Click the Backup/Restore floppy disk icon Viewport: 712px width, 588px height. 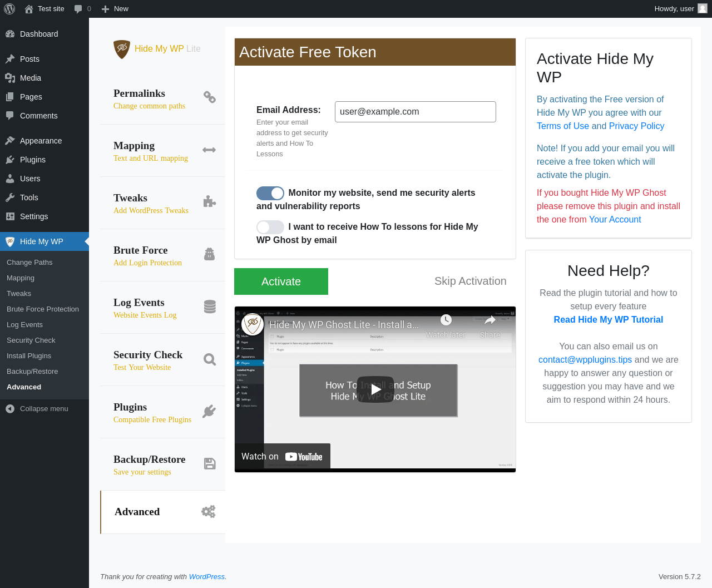pyautogui.click(x=210, y=464)
